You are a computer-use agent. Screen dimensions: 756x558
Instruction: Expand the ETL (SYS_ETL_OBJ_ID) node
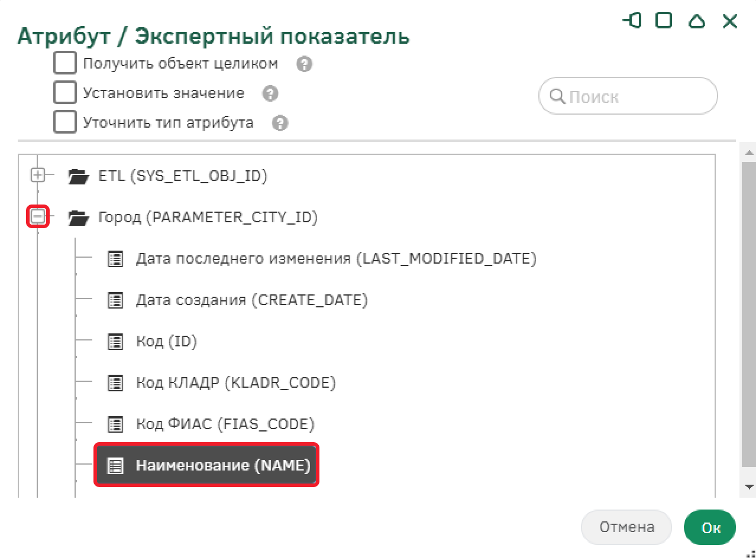[38, 176]
